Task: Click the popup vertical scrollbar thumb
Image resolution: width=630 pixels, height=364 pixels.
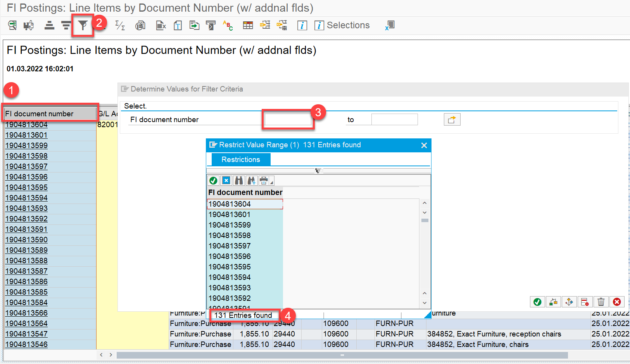Action: pos(425,220)
